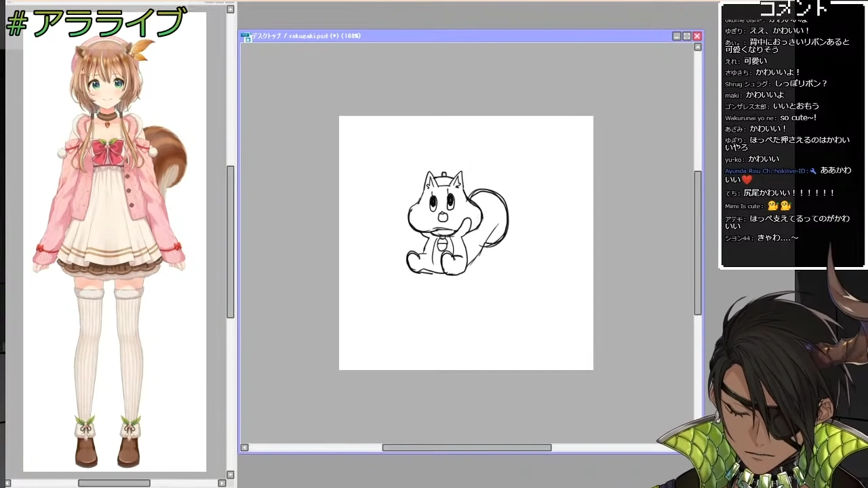868x488 pixels.
Task: Click the 'きゃわ....～' chat comment
Action: [778, 238]
